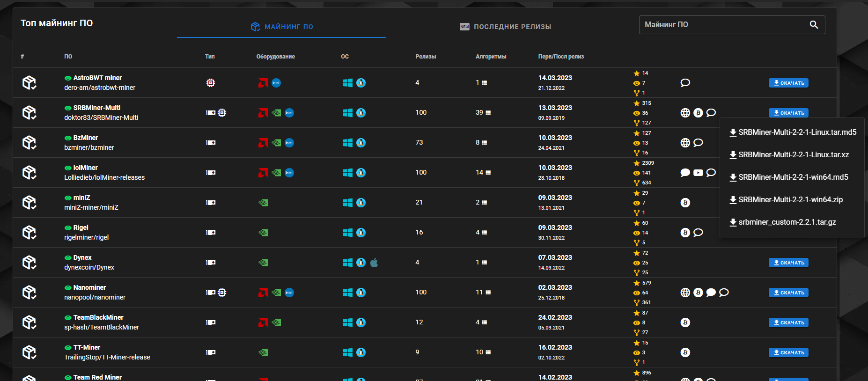Click the Apple macOS icon in Dynex row
Image resolution: width=868 pixels, height=381 pixels.
374,263
